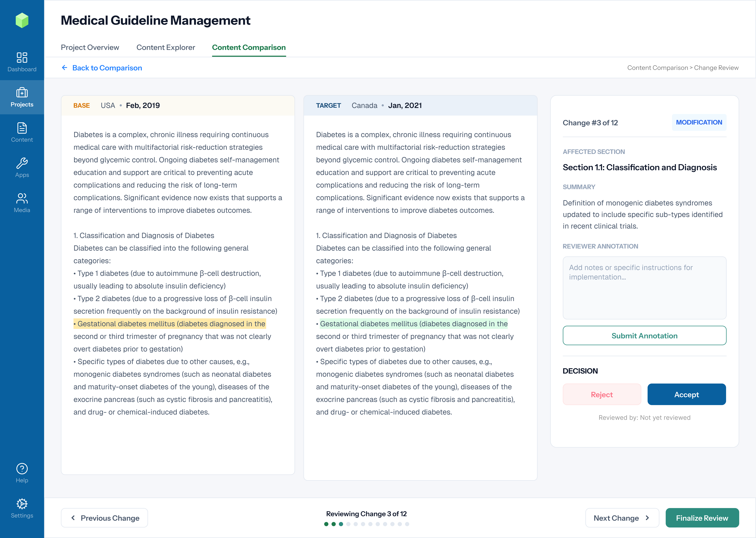The width and height of the screenshot is (756, 538).
Task: Click Medical Guideline Management title
Action: tap(156, 20)
